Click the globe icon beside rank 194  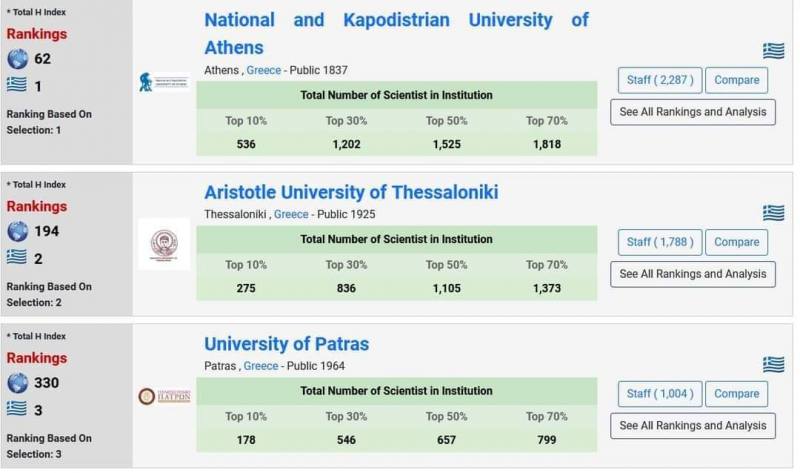click(17, 231)
